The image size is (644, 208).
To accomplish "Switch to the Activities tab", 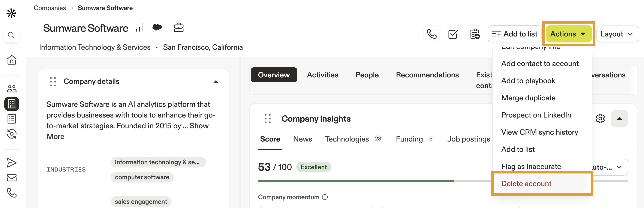I will [x=322, y=75].
